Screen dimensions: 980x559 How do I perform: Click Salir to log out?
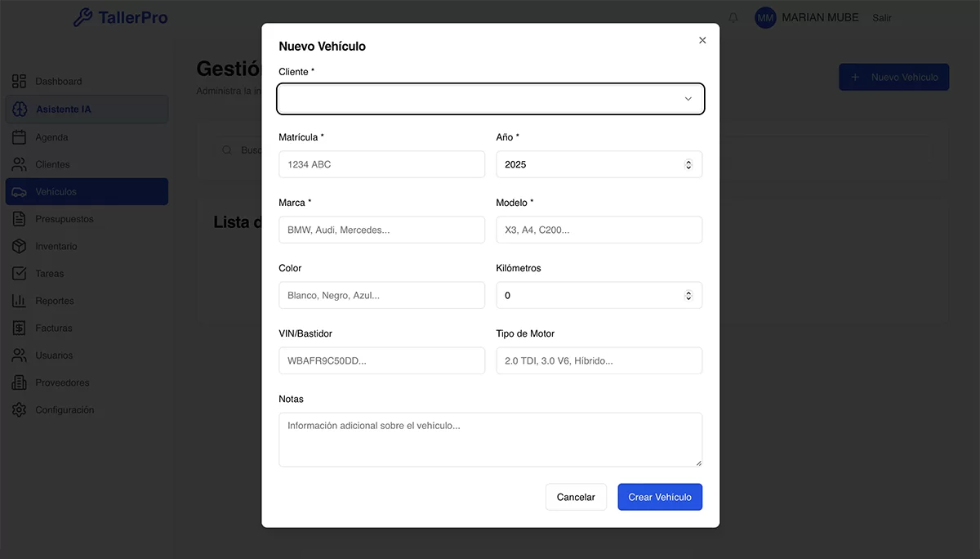click(x=882, y=18)
